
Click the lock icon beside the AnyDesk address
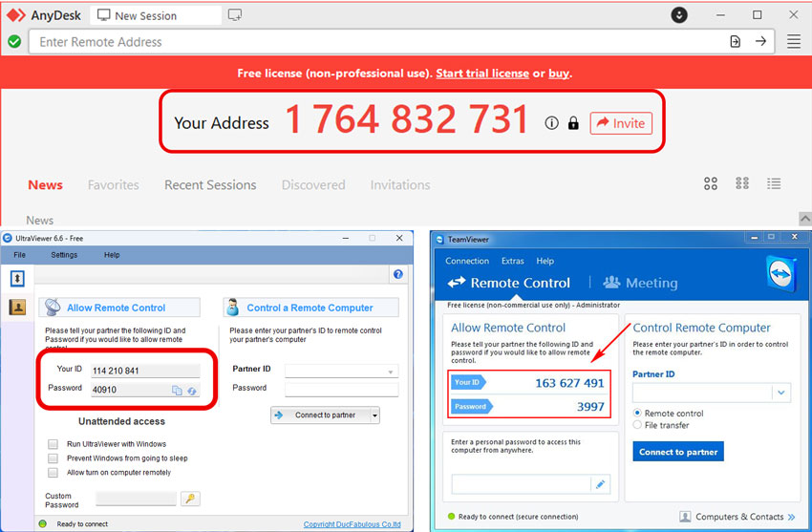click(573, 123)
